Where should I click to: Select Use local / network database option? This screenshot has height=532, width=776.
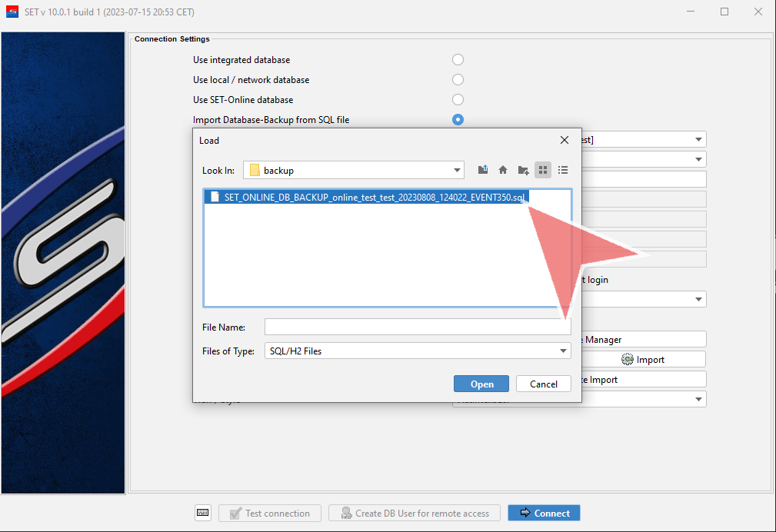click(x=458, y=80)
